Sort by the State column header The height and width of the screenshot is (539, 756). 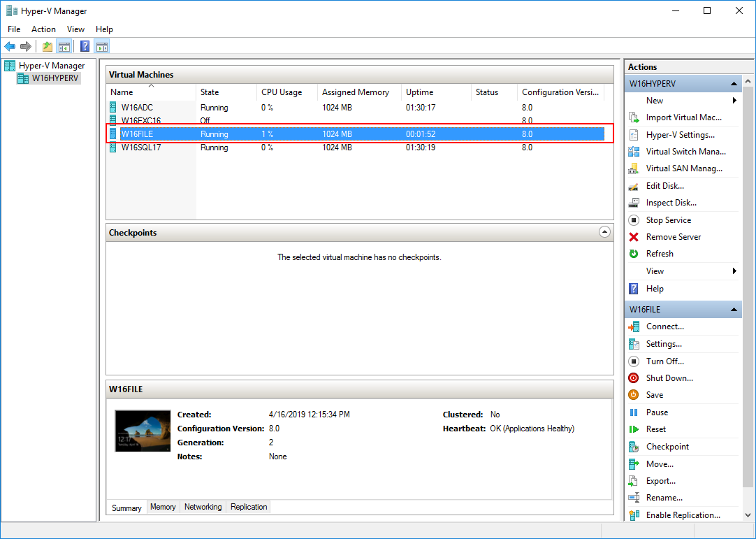[x=226, y=92]
